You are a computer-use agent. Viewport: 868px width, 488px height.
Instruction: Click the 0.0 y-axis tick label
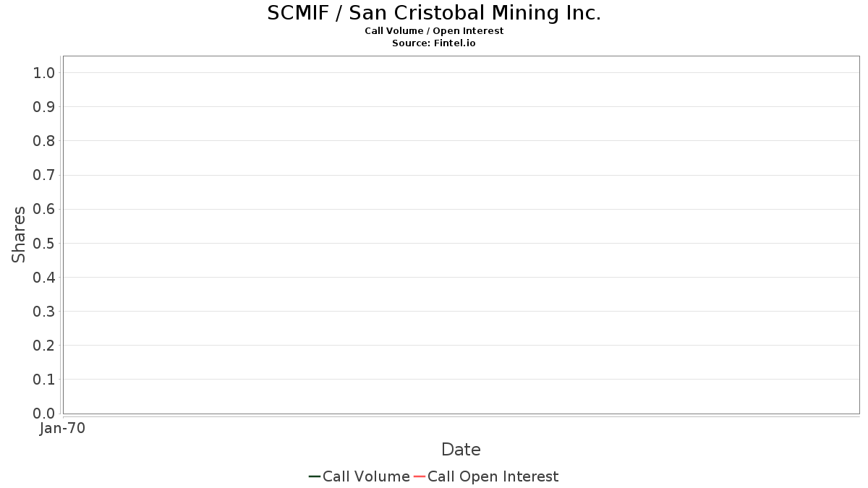click(44, 414)
